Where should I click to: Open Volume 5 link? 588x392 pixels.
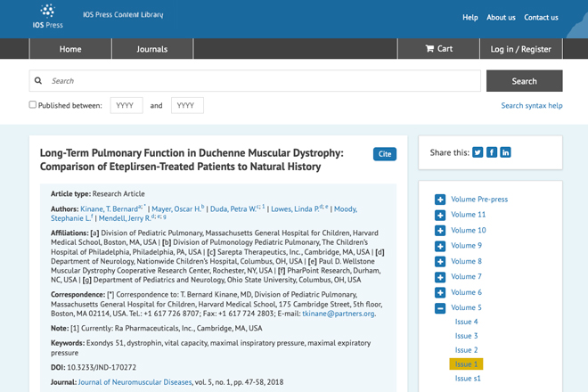click(466, 307)
